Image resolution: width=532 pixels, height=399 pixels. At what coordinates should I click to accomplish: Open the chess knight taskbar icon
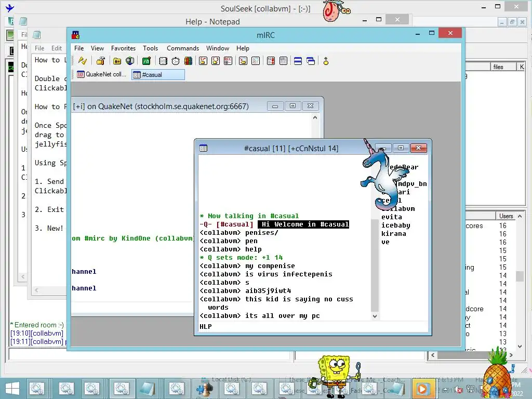205,389
